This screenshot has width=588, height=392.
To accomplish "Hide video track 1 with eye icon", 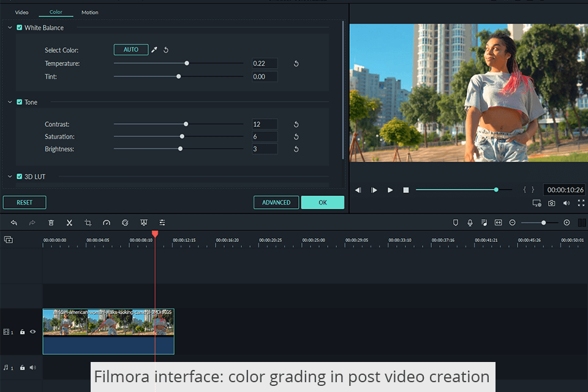I will tap(32, 331).
